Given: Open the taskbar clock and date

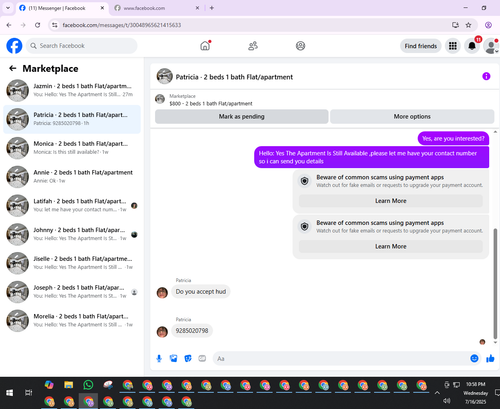Looking at the screenshot, I should pos(476,393).
